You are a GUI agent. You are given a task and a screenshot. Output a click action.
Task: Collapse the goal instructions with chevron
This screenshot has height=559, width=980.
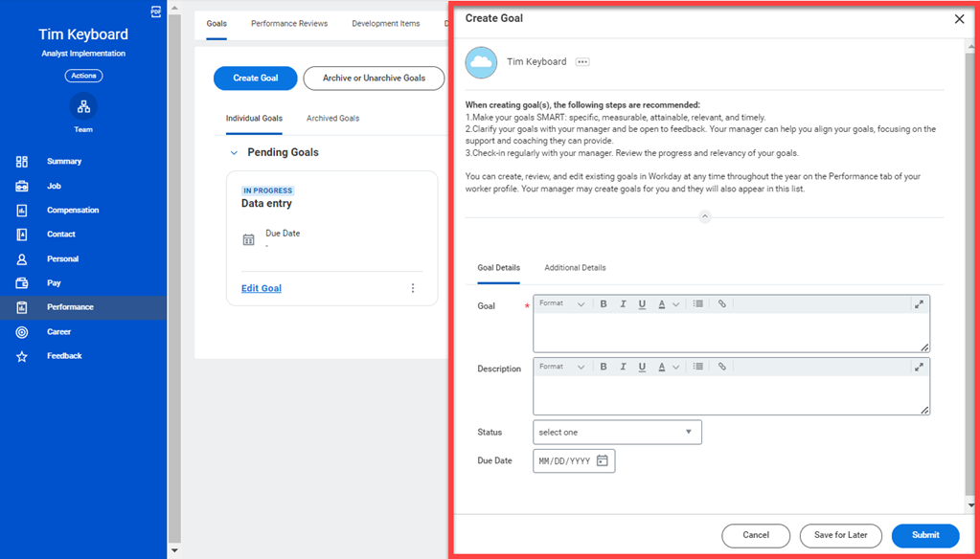pos(705,217)
